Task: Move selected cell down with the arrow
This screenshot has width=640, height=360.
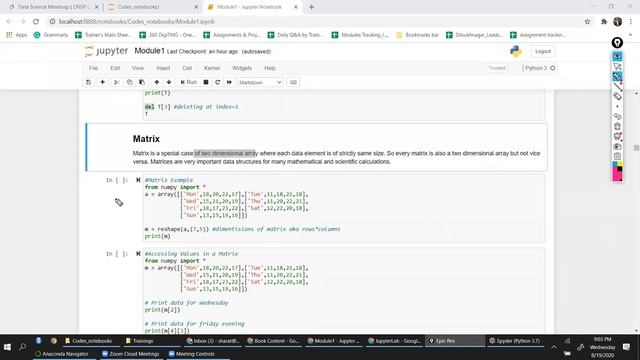Action: coord(169,82)
